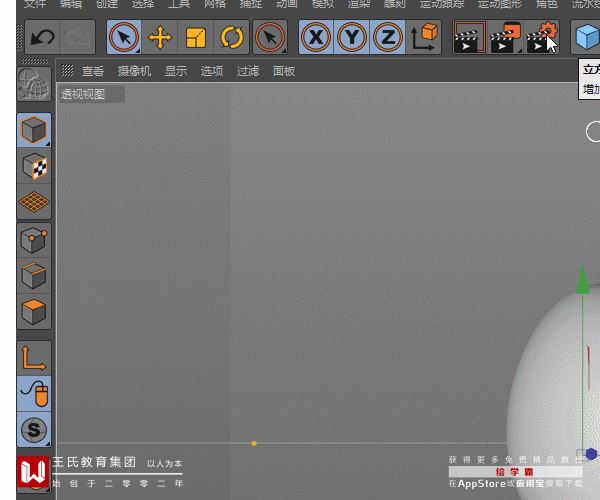Screen dimensions: 600x500
Task: Click the viewport grip handle beside 查看
Action: tap(67, 70)
